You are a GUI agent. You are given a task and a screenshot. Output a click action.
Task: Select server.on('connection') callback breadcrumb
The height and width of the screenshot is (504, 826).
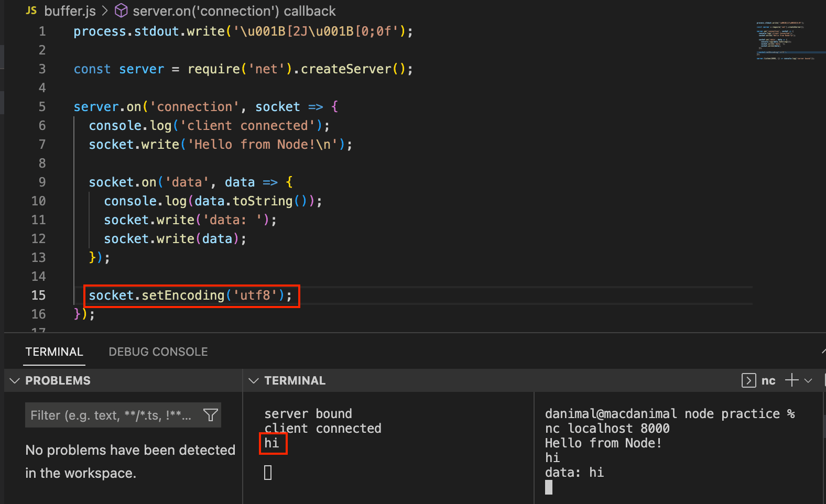(234, 11)
